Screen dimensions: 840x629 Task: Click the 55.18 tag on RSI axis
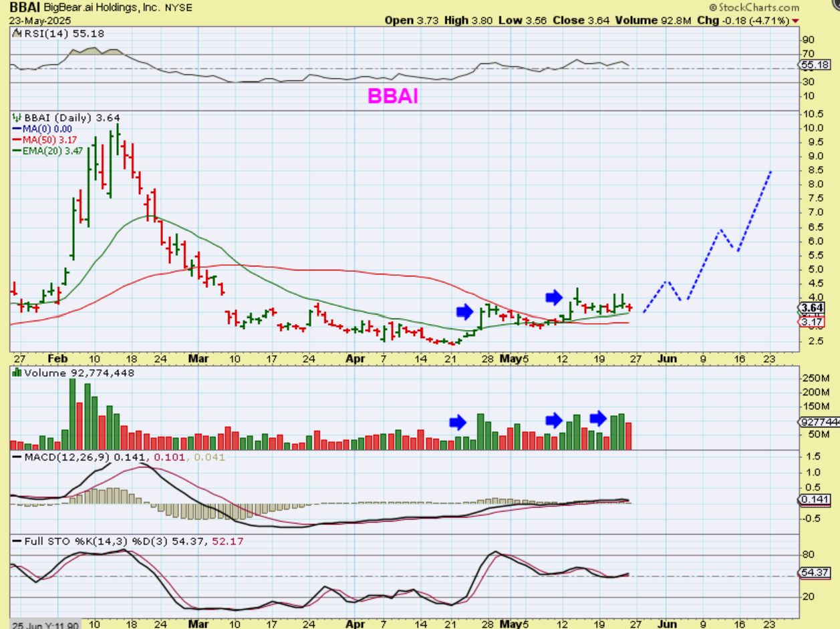(815, 65)
